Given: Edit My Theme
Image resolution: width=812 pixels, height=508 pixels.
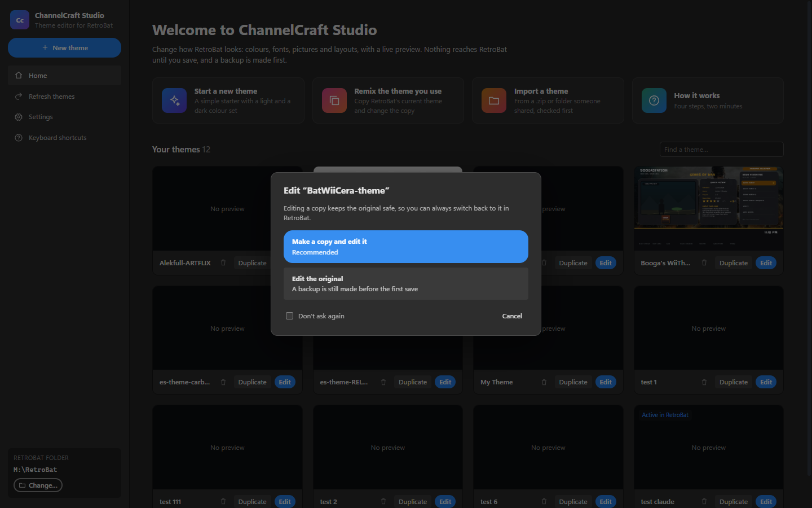Looking at the screenshot, I should click(x=606, y=382).
